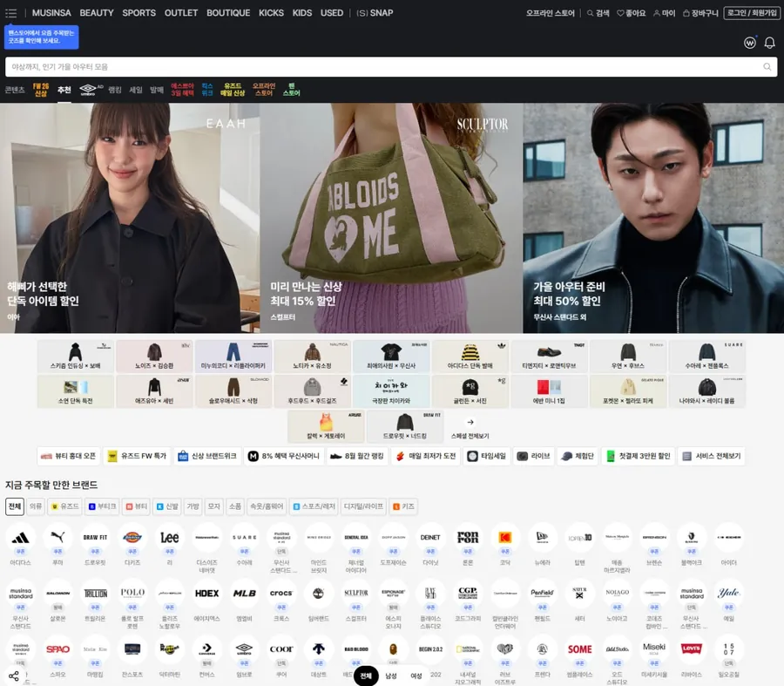The image size is (784, 686).
Task: Open the 첫결제 3만원 할인 shortcut
Action: (639, 457)
